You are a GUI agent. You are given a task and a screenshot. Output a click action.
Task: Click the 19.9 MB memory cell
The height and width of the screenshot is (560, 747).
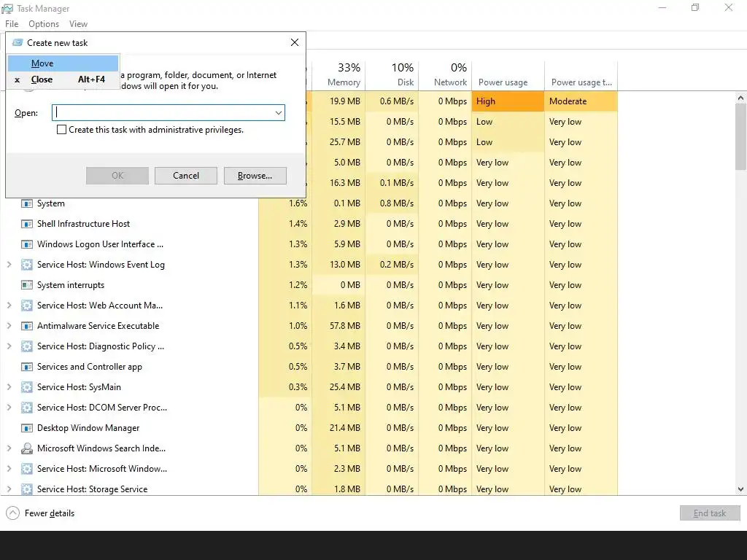(x=338, y=101)
